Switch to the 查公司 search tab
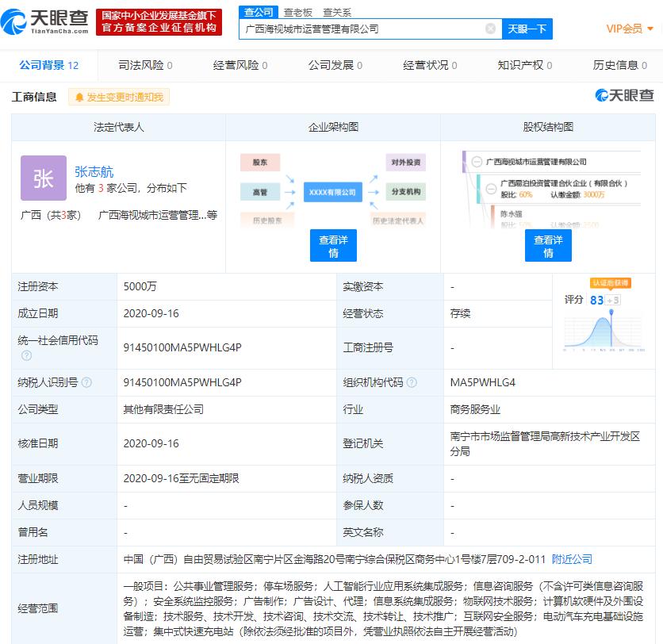663x644 pixels. click(259, 12)
